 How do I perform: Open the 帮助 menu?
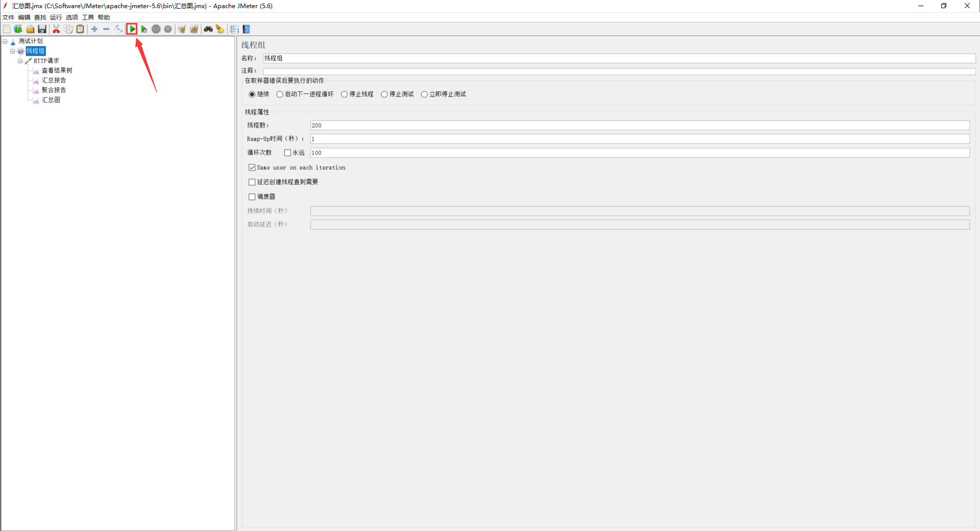click(104, 17)
